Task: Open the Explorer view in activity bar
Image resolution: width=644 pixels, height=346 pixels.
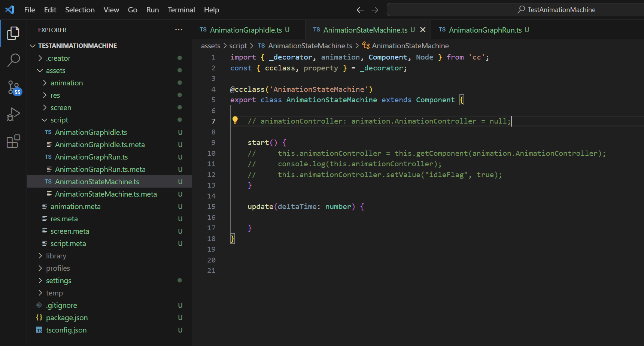Action: coord(13,33)
